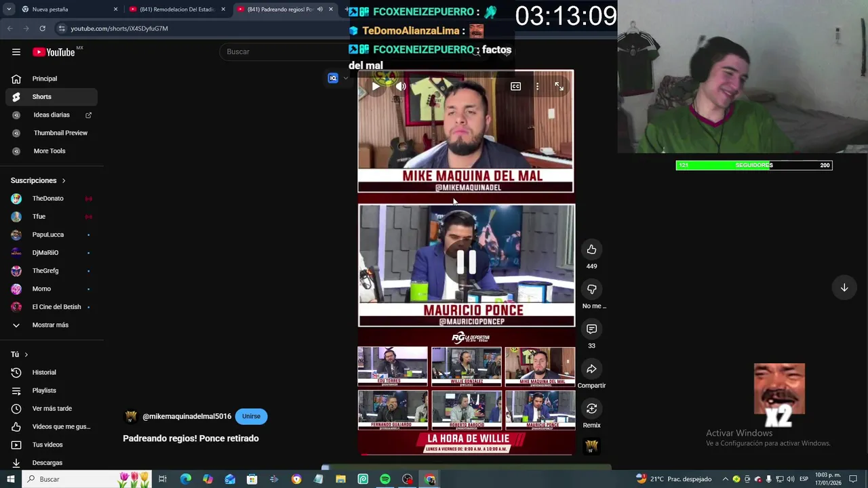Image resolution: width=868 pixels, height=488 pixels.
Task: Mute the Short with volume icon
Action: tap(401, 86)
